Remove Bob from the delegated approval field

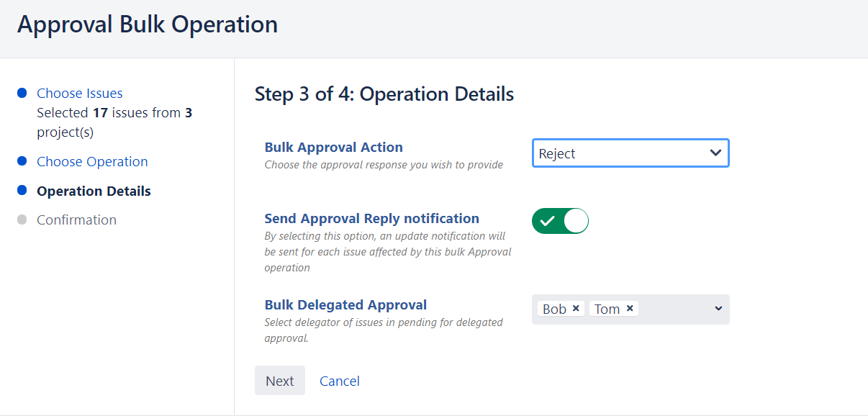click(x=576, y=309)
